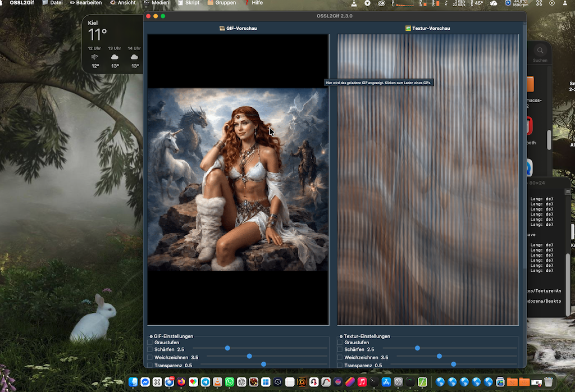The height and width of the screenshot is (392, 575).
Task: Click the GIF Schärfen slider handle
Action: pos(227,348)
